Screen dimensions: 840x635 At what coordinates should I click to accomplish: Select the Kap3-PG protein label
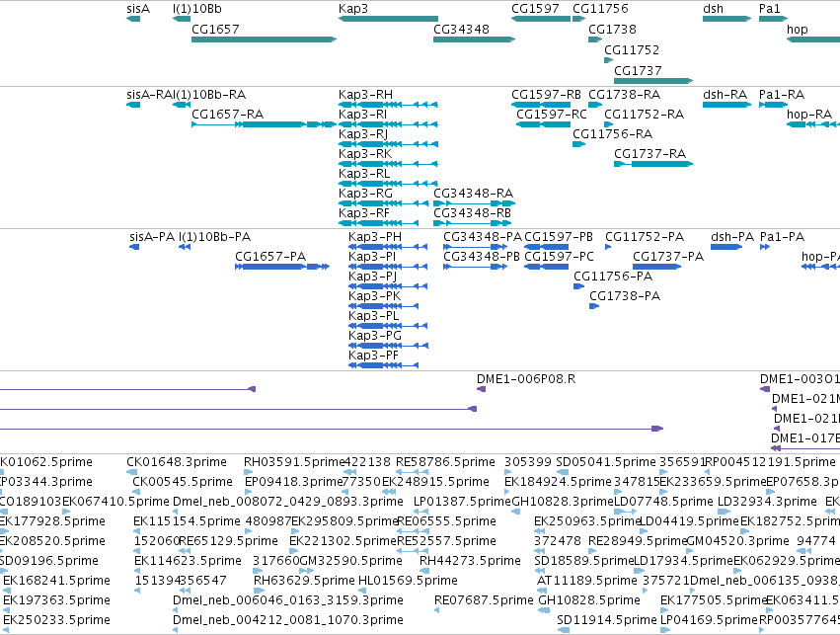pyautogui.click(x=375, y=336)
